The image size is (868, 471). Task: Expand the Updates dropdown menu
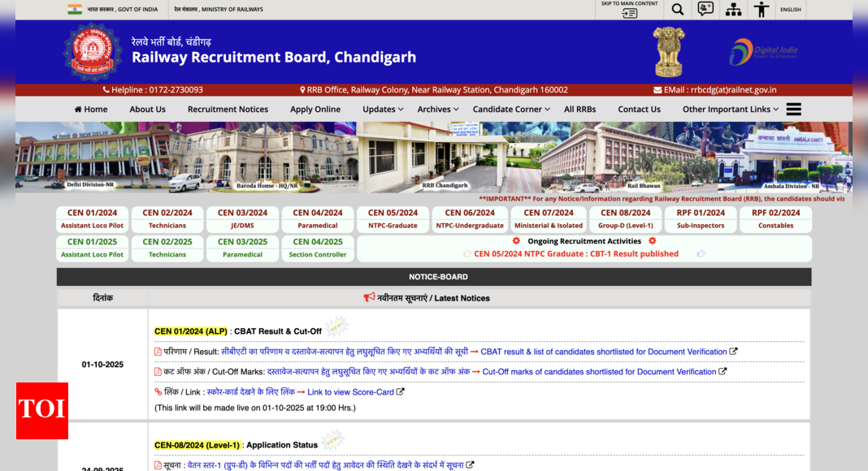pos(383,110)
